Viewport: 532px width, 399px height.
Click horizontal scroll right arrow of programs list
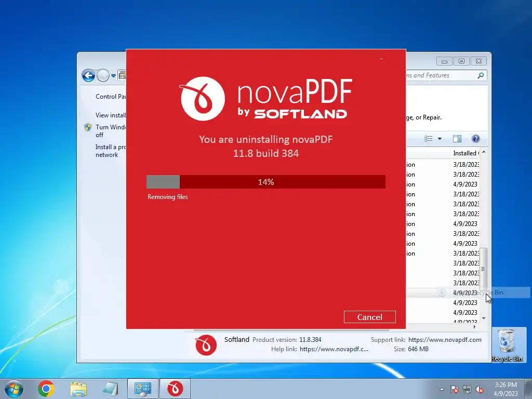coord(475,327)
